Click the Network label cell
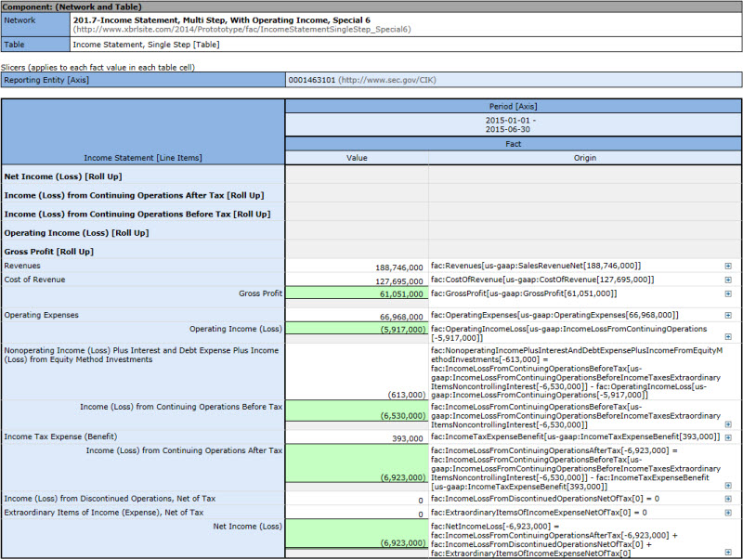The width and height of the screenshot is (743, 560). point(35,25)
